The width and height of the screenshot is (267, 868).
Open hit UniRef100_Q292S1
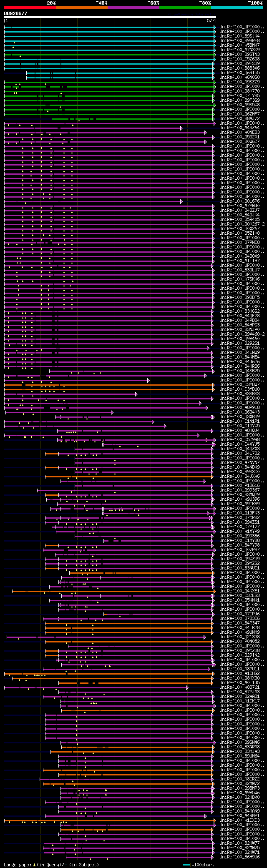click(x=239, y=343)
